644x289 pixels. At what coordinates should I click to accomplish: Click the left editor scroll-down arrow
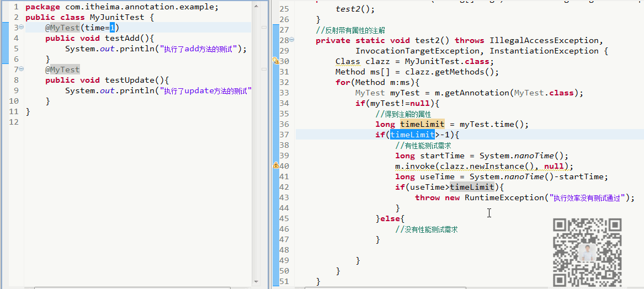pyautogui.click(x=256, y=282)
